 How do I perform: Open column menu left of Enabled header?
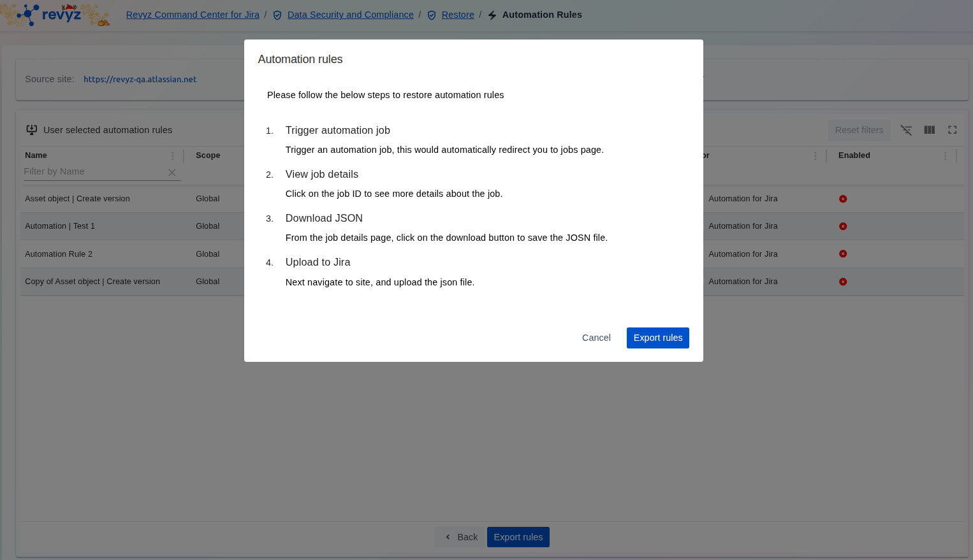(815, 156)
